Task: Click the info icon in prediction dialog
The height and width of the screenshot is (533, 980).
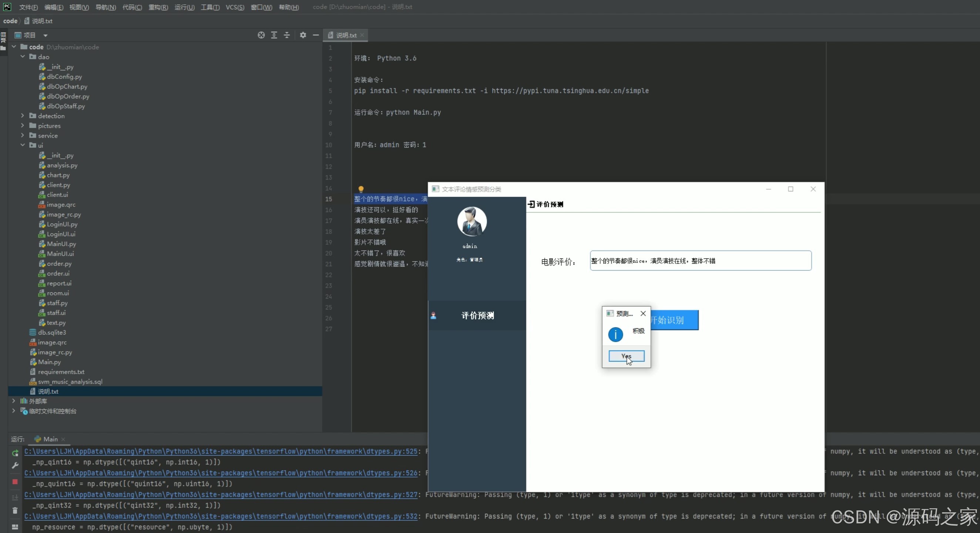Action: point(615,334)
